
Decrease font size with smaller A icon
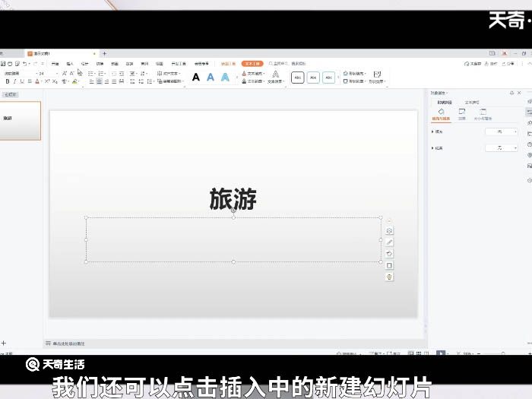(x=71, y=73)
